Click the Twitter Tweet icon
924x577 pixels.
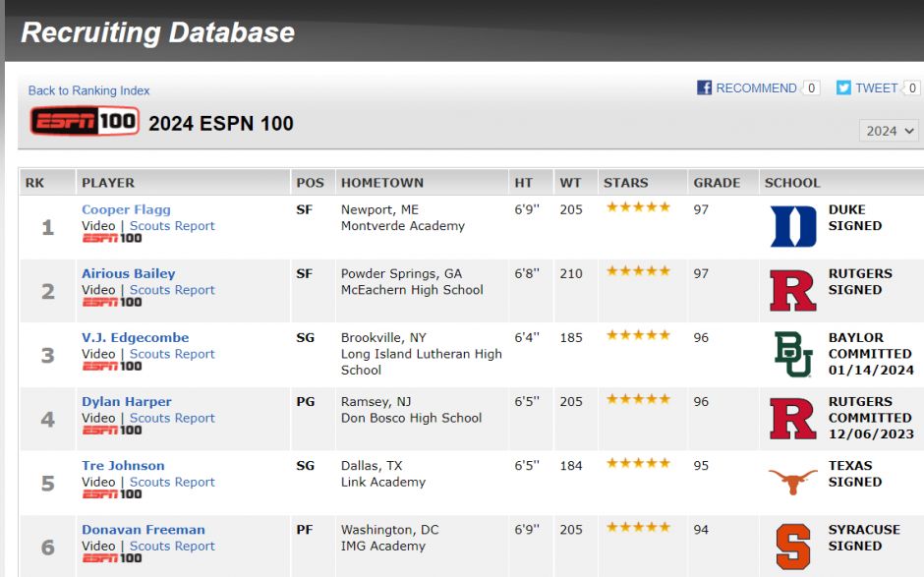point(843,87)
